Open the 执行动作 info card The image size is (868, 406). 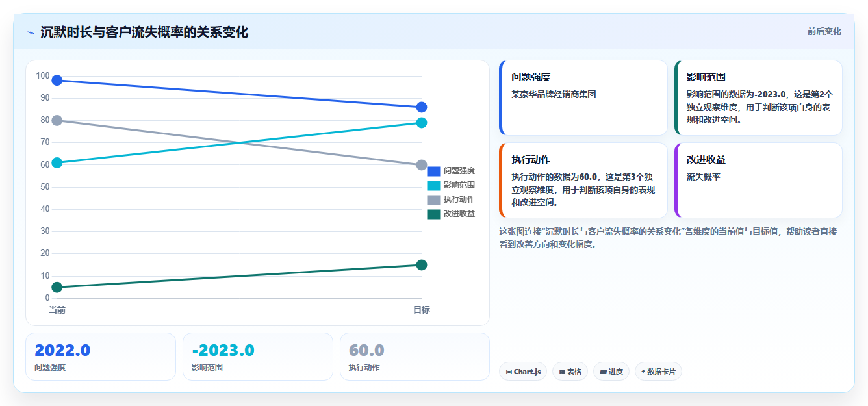(x=583, y=181)
